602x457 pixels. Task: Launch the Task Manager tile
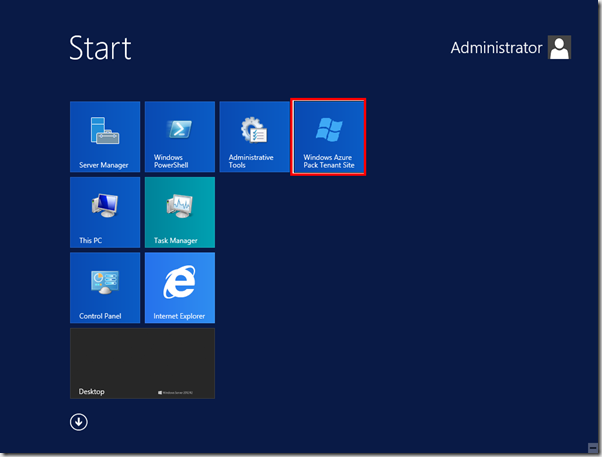180,212
